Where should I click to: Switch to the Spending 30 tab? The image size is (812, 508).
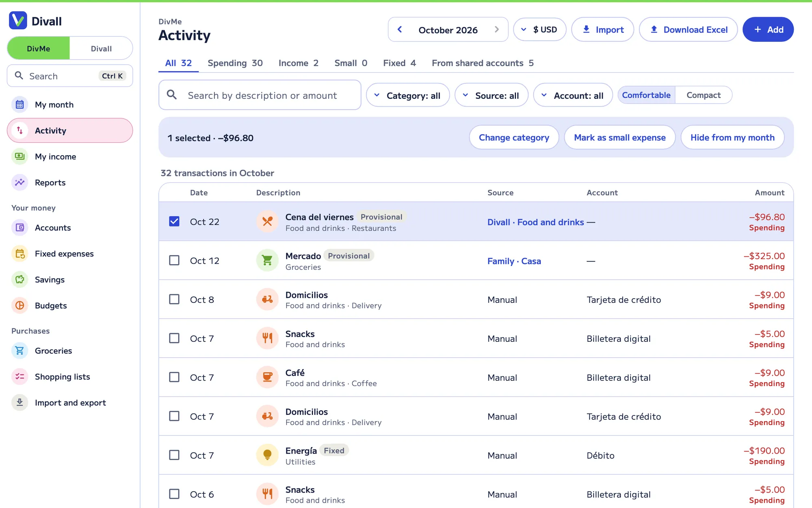pyautogui.click(x=235, y=63)
